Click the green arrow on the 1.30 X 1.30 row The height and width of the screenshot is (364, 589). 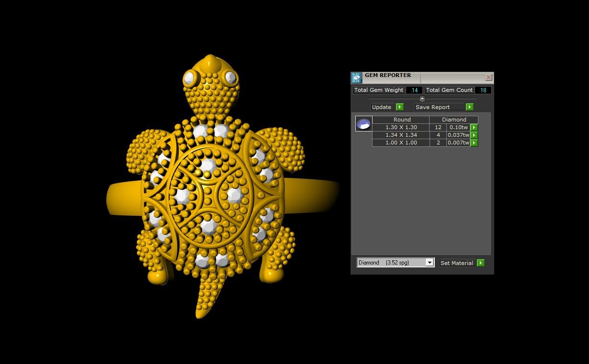pos(474,128)
